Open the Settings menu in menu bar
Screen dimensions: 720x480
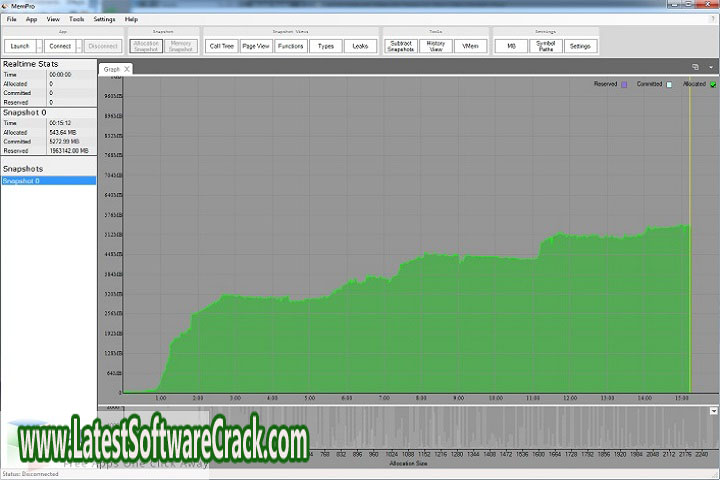coord(104,19)
